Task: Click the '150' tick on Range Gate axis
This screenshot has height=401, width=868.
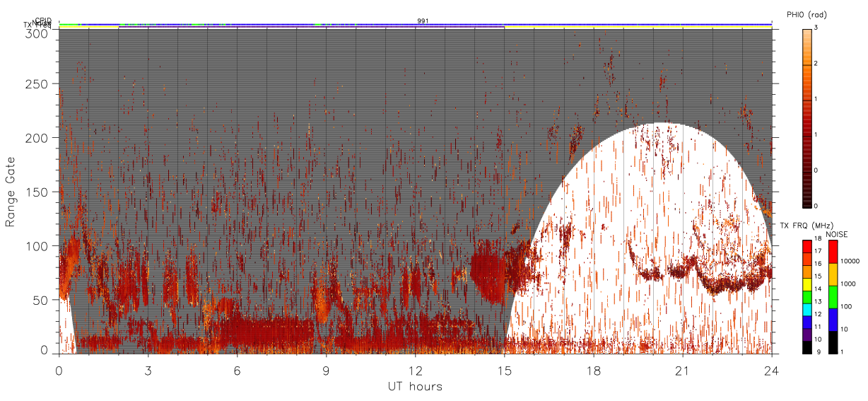Action: (37, 192)
